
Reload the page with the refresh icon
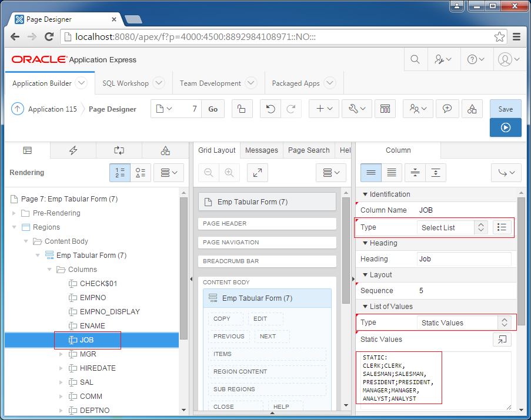(x=49, y=36)
